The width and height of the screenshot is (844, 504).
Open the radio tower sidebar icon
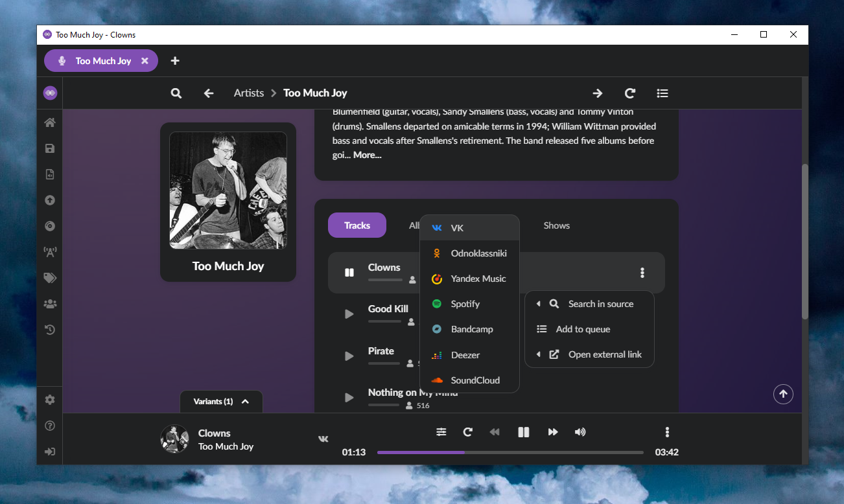click(50, 252)
